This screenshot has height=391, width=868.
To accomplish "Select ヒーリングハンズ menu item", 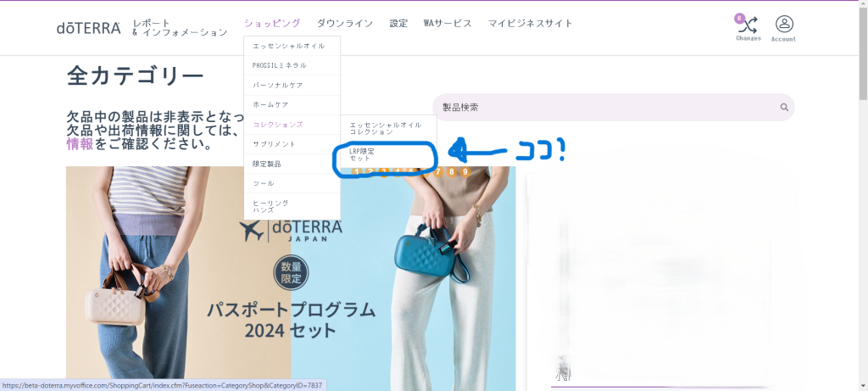I will pyautogui.click(x=270, y=206).
